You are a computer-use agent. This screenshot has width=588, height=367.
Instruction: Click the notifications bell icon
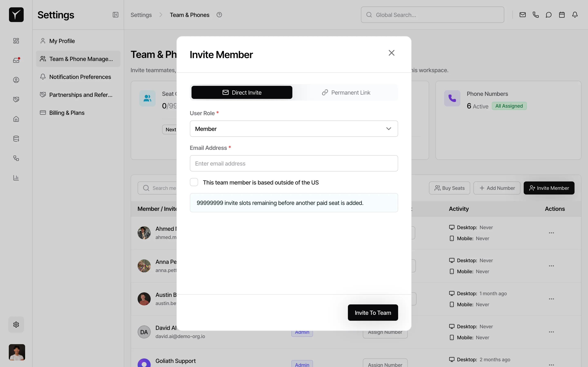[x=575, y=14]
